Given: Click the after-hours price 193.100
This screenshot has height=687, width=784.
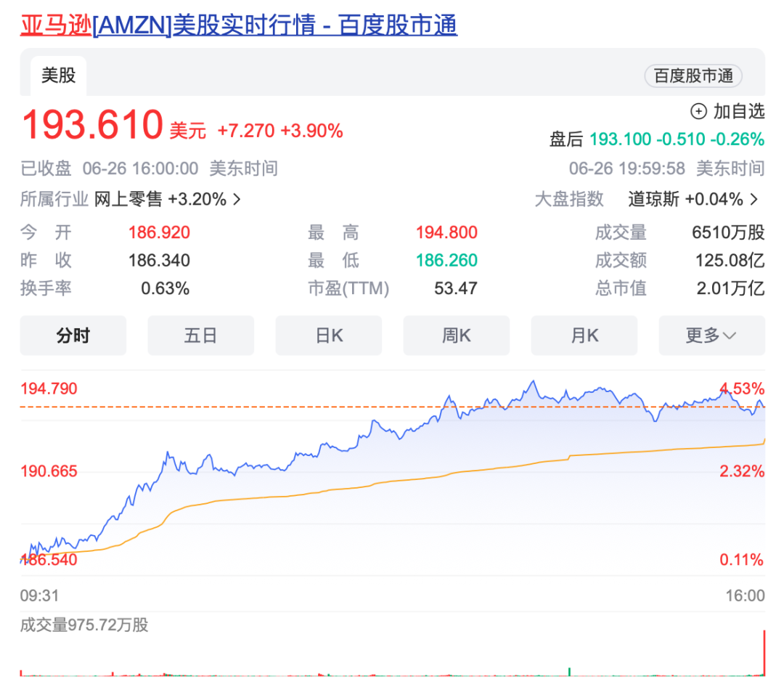Looking at the screenshot, I should click(620, 139).
